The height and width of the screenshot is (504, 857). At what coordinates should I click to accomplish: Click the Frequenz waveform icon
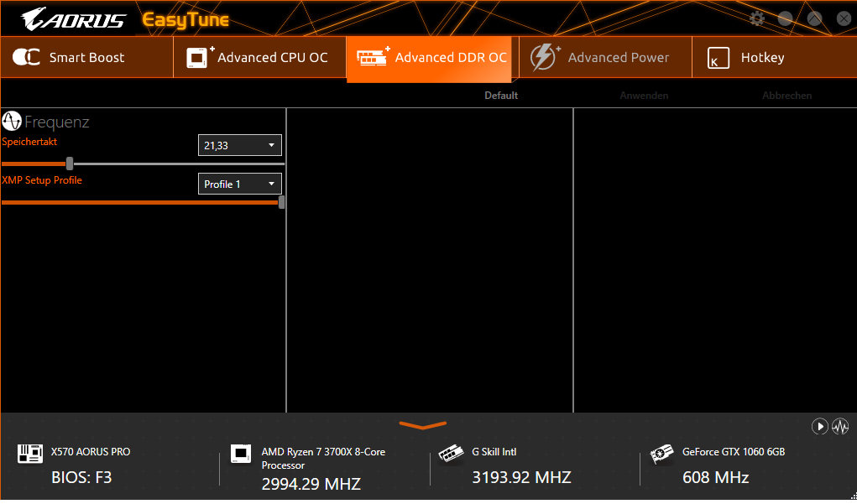click(12, 122)
